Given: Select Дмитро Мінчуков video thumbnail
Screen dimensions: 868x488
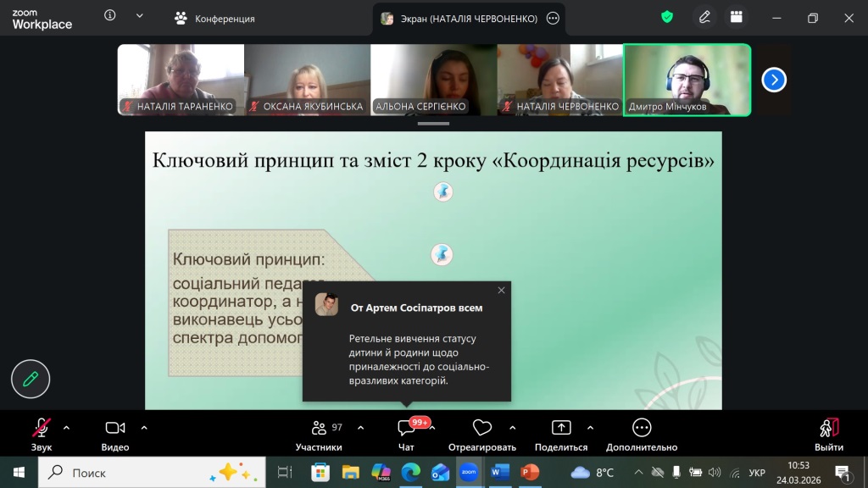Looking at the screenshot, I should (x=687, y=80).
